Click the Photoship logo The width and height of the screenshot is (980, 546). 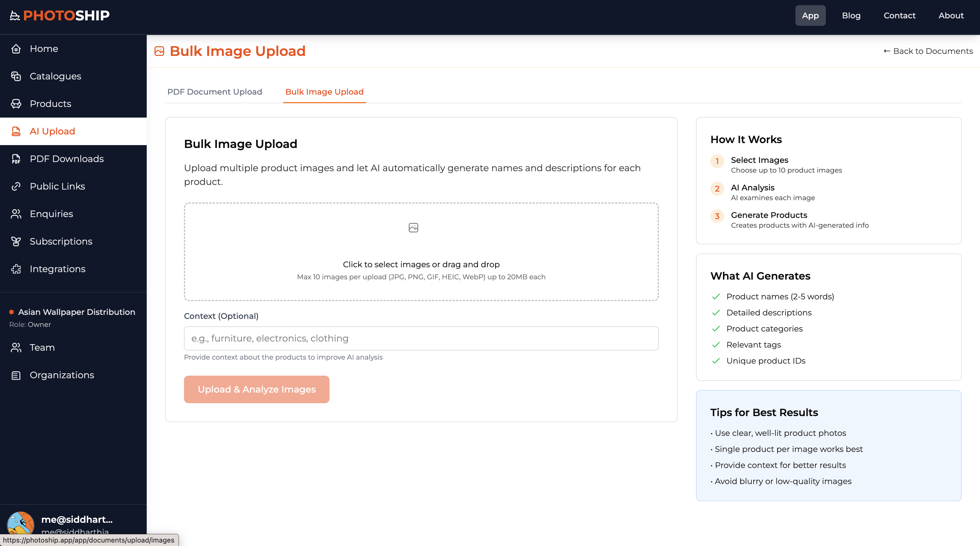coord(59,15)
